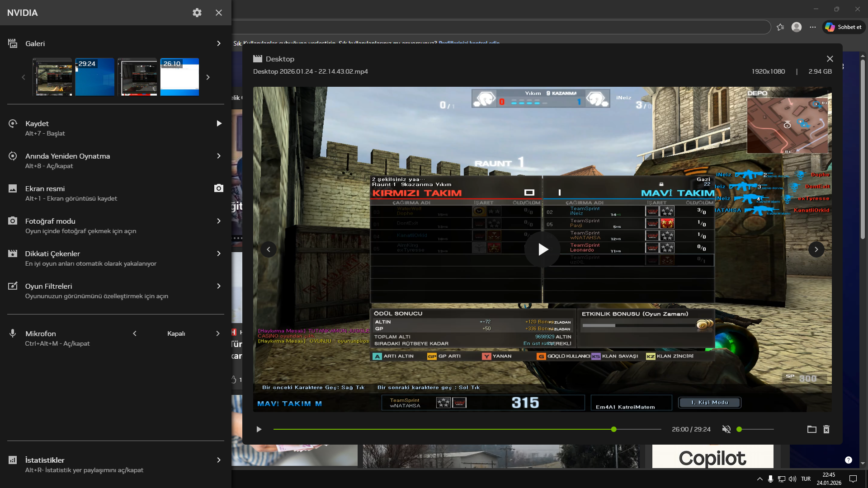Viewport: 868px width, 488px height.
Task: Open Copilot Sohbet et button in browser
Action: 844,27
